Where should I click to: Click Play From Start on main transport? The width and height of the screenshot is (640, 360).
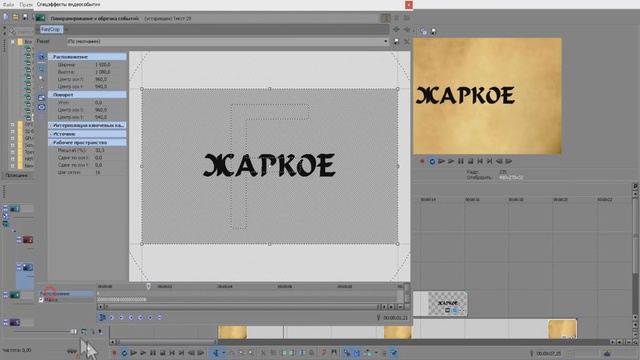133,353
